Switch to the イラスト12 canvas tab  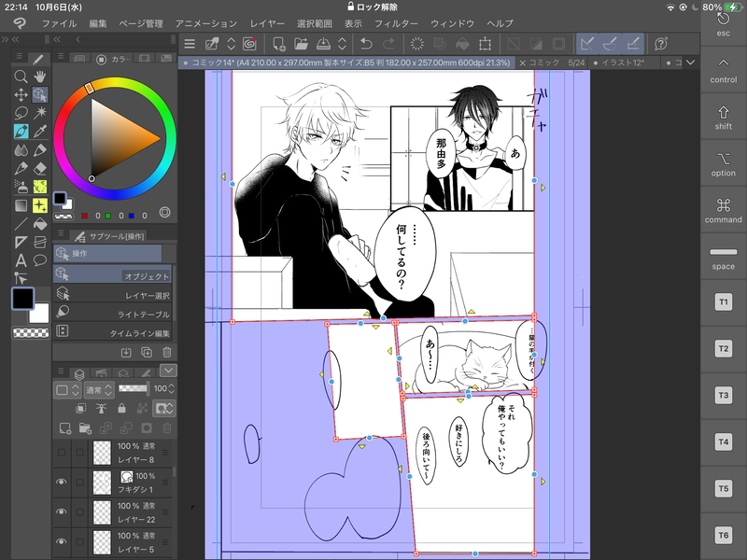[x=624, y=63]
